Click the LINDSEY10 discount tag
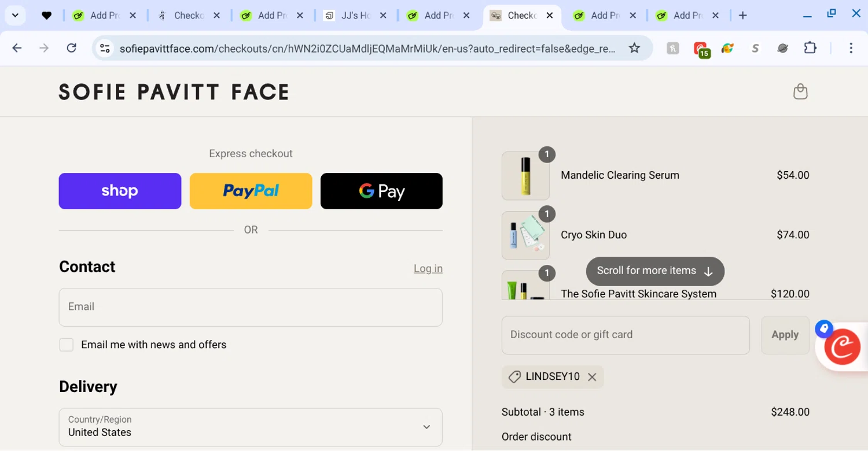The width and height of the screenshot is (868, 451). point(553,377)
